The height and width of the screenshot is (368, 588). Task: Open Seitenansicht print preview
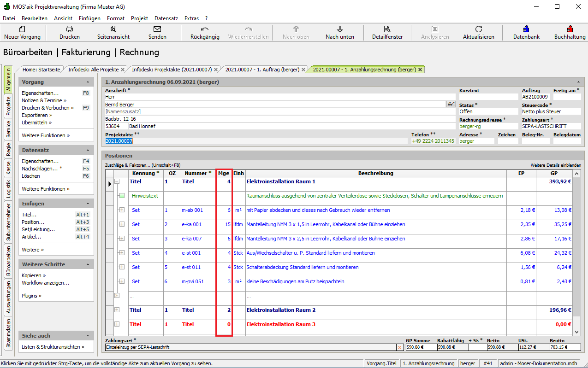coord(113,29)
